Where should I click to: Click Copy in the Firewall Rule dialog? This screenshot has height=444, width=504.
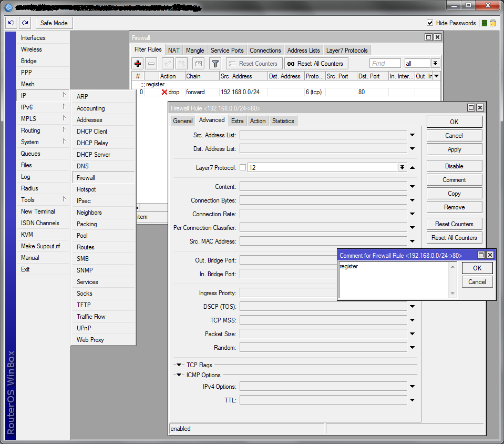pyautogui.click(x=454, y=194)
